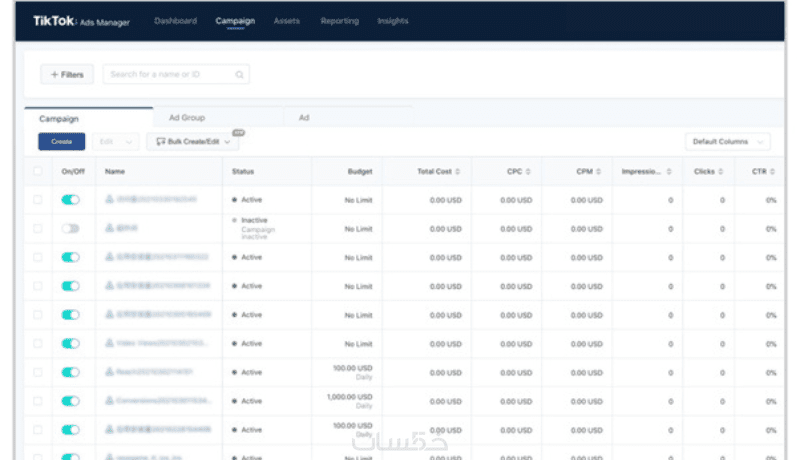This screenshot has height=460, width=800.
Task: Open the Edit dropdown
Action: pyautogui.click(x=115, y=142)
